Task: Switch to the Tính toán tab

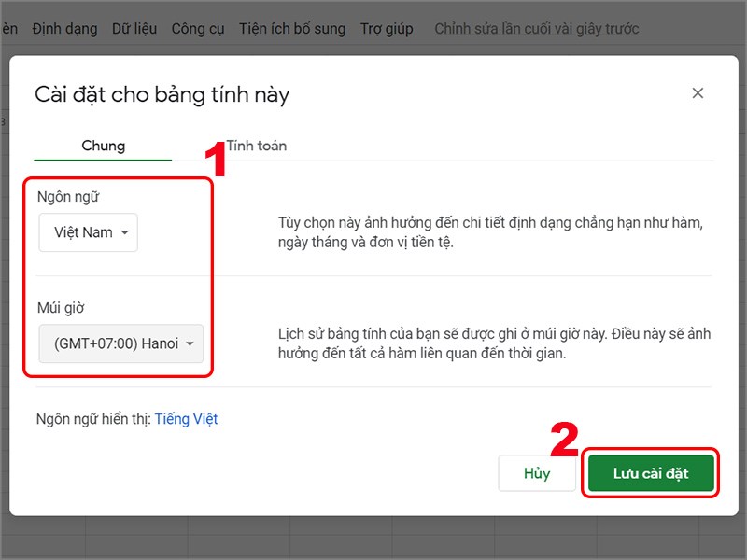Action: pyautogui.click(x=257, y=146)
